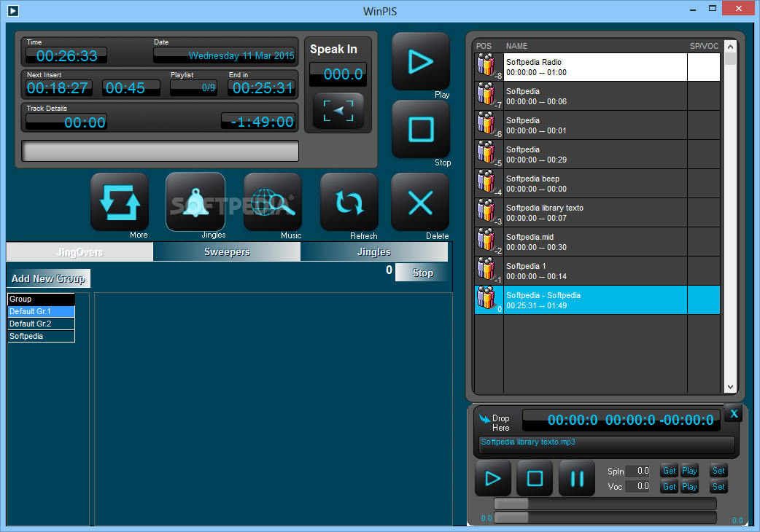Select Softpedia library texto playlist row
This screenshot has width=760, height=532.
(x=597, y=213)
